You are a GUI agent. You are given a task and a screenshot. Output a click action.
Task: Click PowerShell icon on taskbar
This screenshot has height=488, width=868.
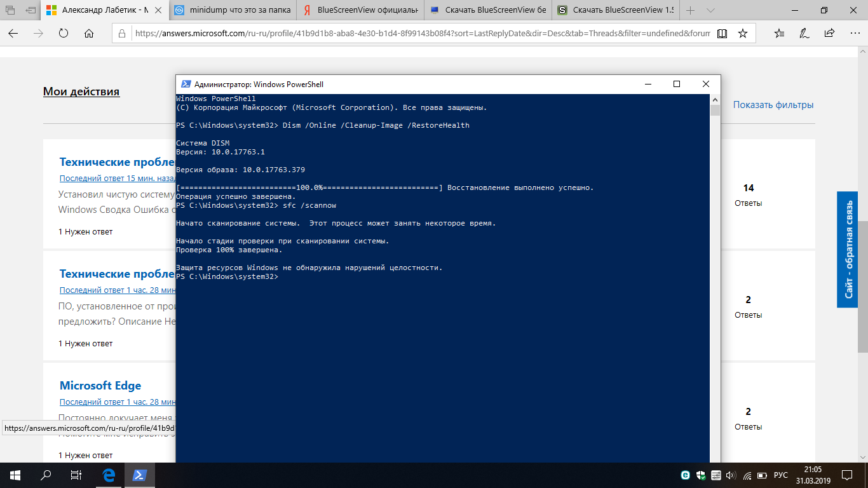[140, 475]
